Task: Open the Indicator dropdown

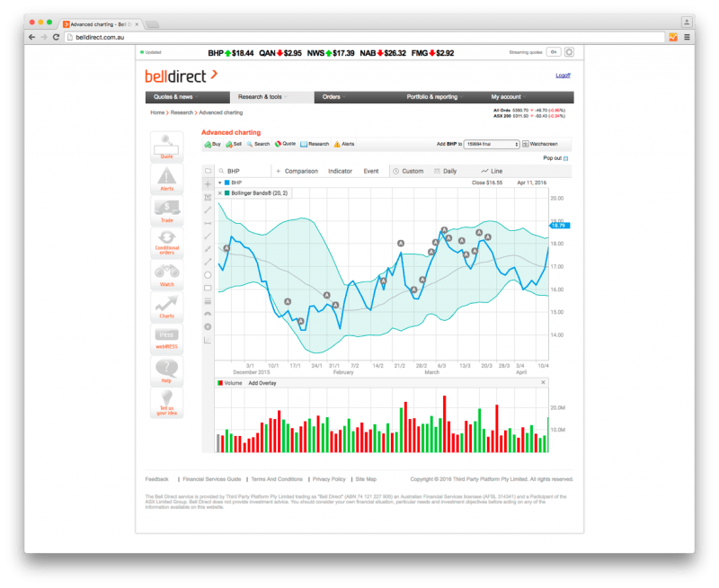Action: click(341, 171)
